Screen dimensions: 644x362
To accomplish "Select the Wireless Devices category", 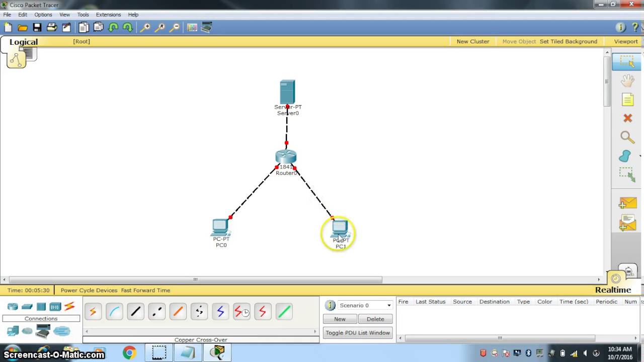I will pos(55,307).
